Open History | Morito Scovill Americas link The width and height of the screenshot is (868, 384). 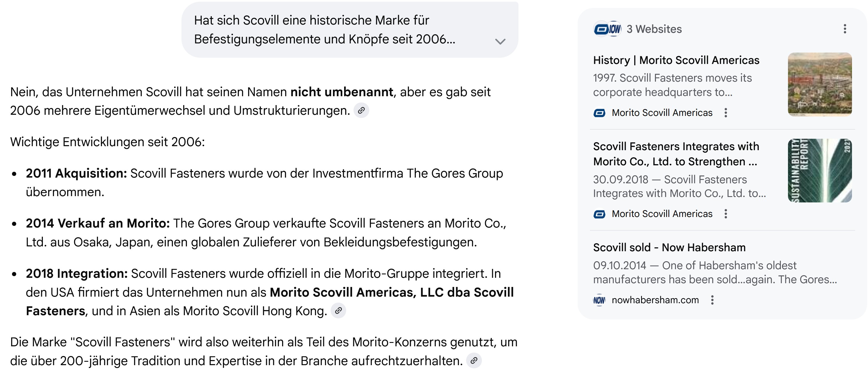[676, 60]
